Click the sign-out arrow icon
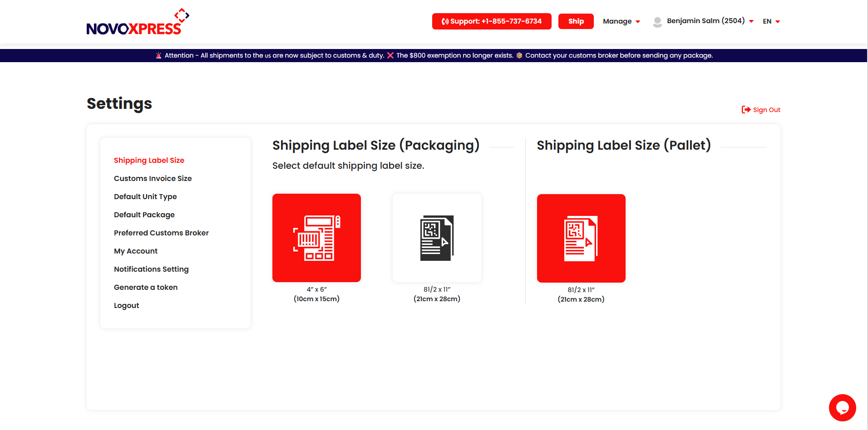This screenshot has width=868, height=430. [745, 109]
